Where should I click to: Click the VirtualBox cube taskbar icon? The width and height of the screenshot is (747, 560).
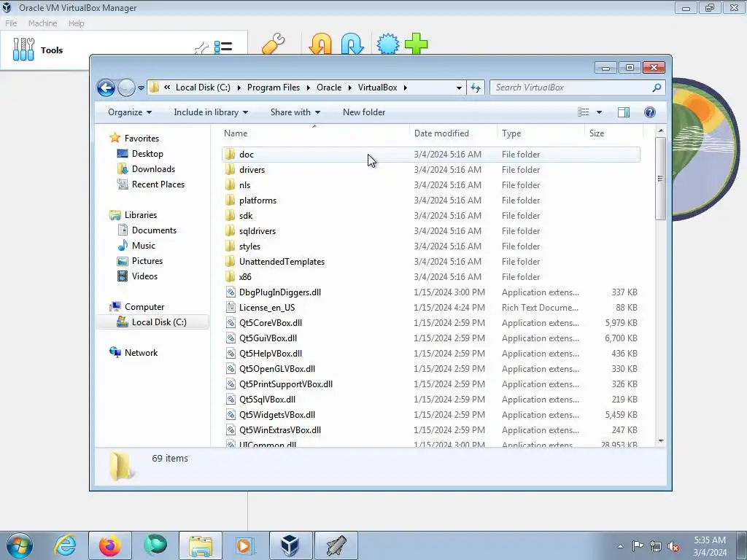[x=290, y=545]
